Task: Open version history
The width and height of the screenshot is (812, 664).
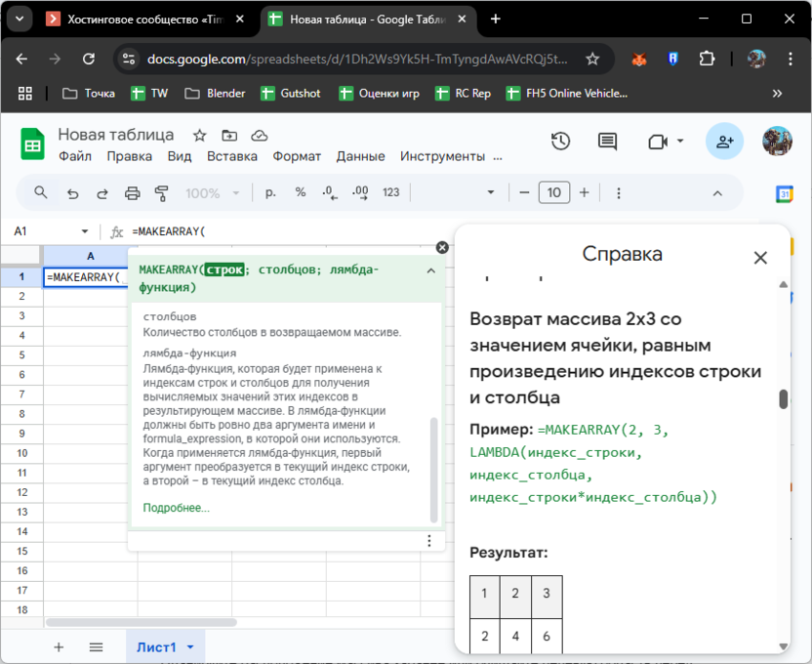Action: click(559, 141)
